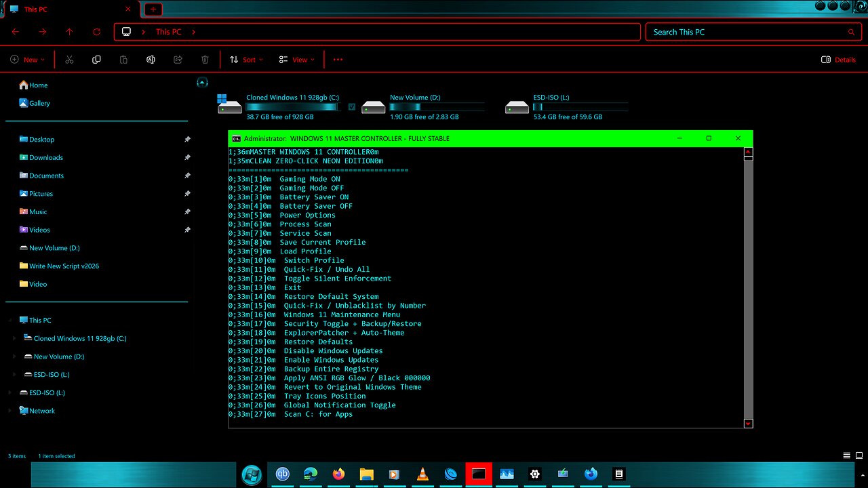Click the Paste clipboard icon
Screen dimensions: 868x488
[123, 60]
